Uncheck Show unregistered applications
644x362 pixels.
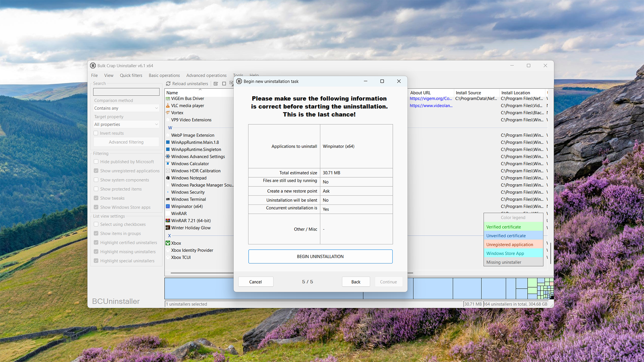coord(96,171)
